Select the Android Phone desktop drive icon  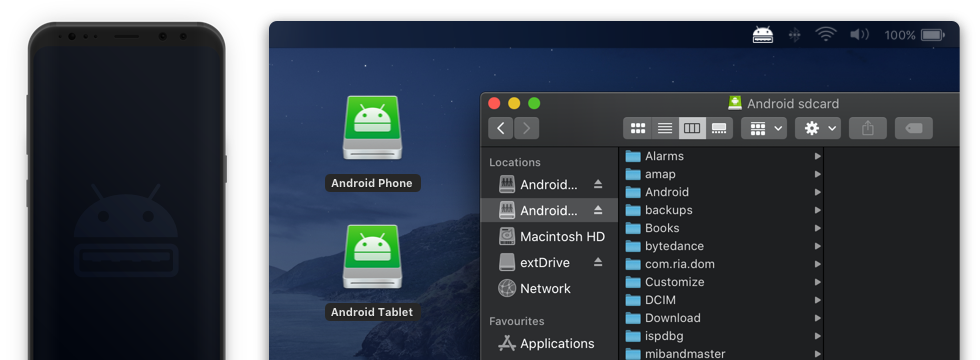click(372, 128)
